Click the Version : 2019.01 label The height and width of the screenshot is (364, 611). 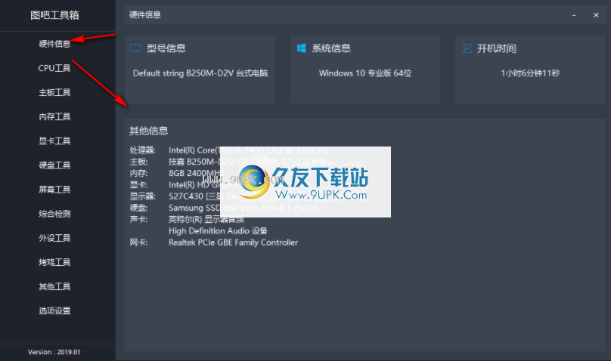(x=54, y=352)
